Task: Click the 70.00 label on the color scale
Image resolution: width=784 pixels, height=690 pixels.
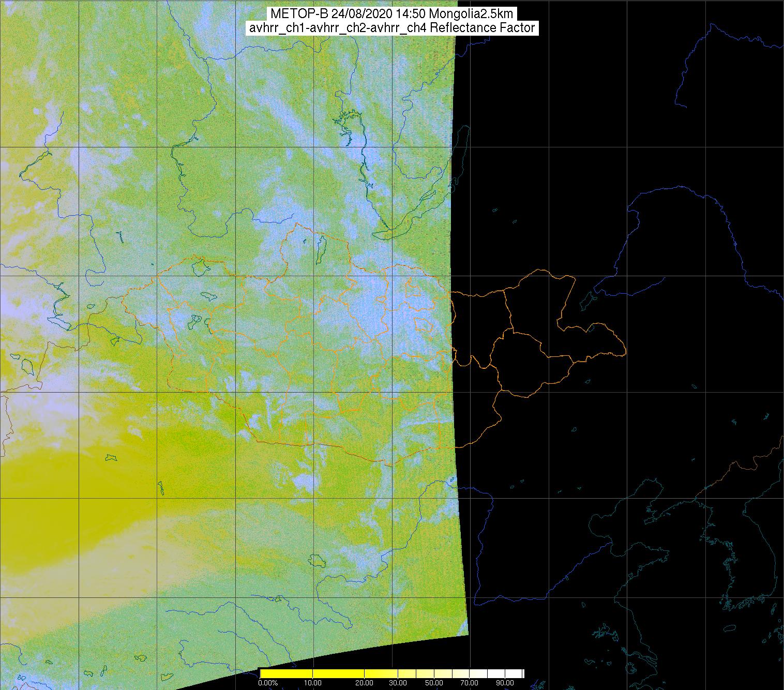Action: pyautogui.click(x=470, y=683)
